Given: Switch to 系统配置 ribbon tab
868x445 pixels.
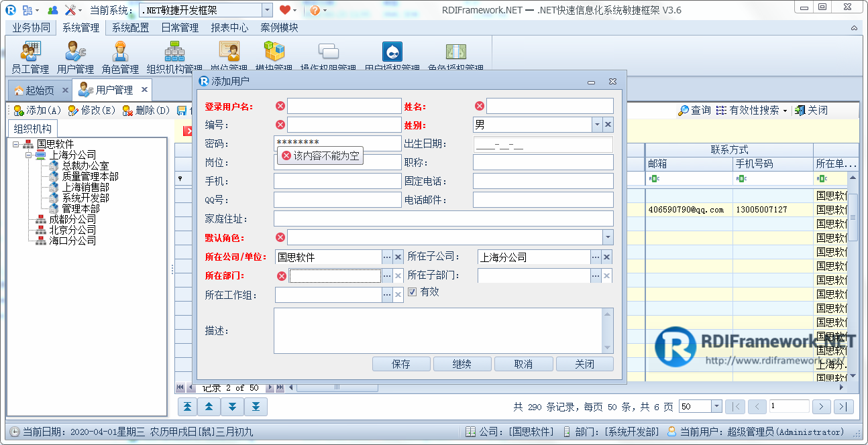Looking at the screenshot, I should [130, 28].
